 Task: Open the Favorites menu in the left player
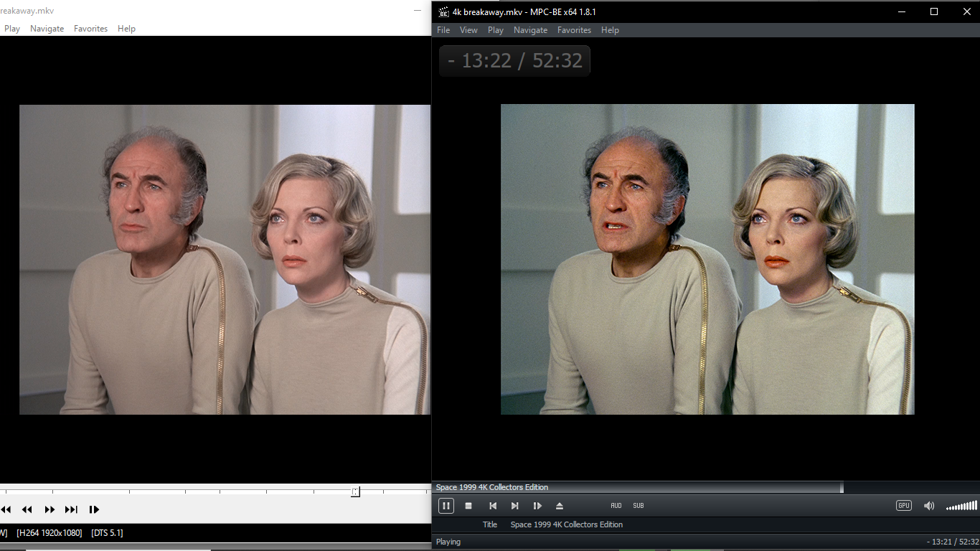[x=90, y=29]
